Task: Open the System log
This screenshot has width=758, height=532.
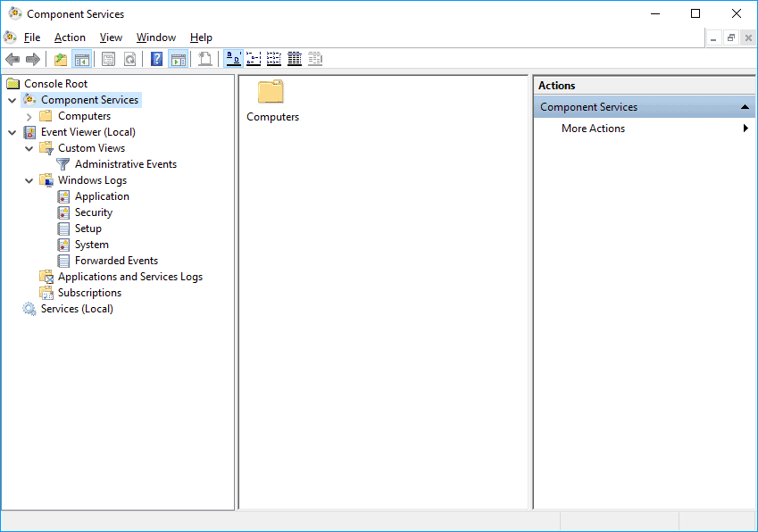Action: [x=91, y=245]
